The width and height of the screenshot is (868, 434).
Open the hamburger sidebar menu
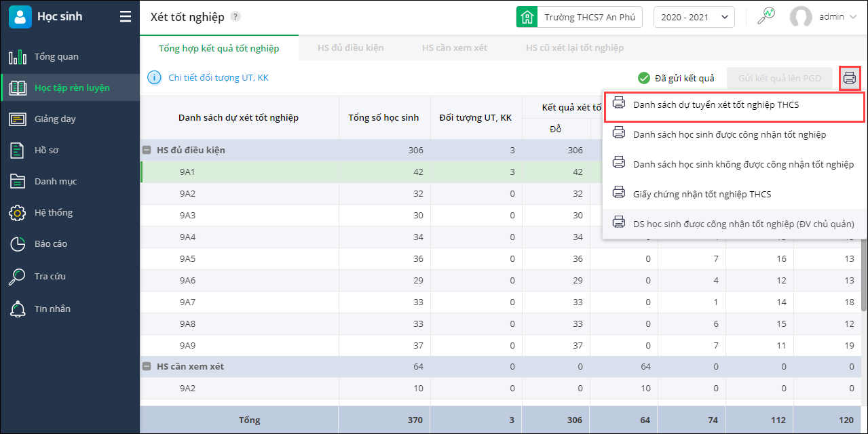(x=126, y=16)
